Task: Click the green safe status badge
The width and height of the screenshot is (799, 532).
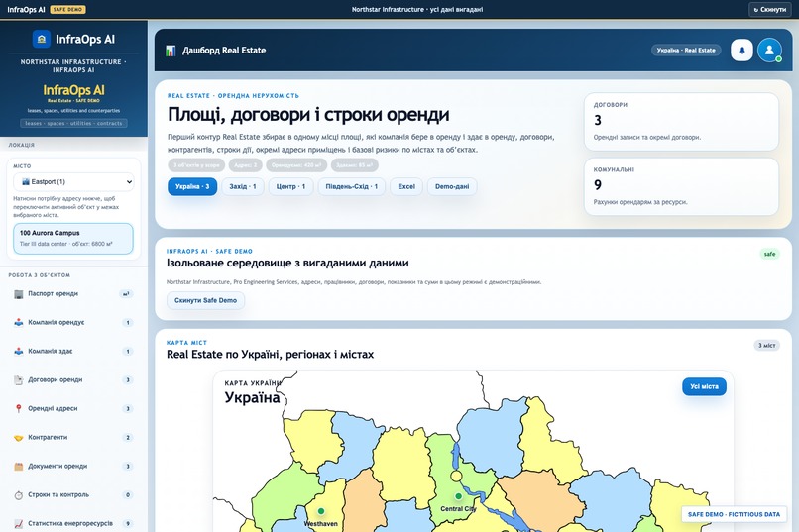Action: [769, 254]
